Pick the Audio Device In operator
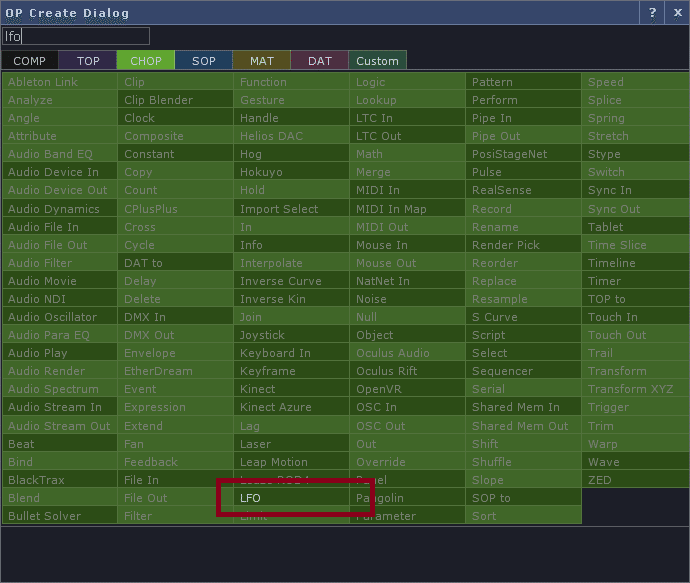The image size is (690, 583). coord(60,172)
